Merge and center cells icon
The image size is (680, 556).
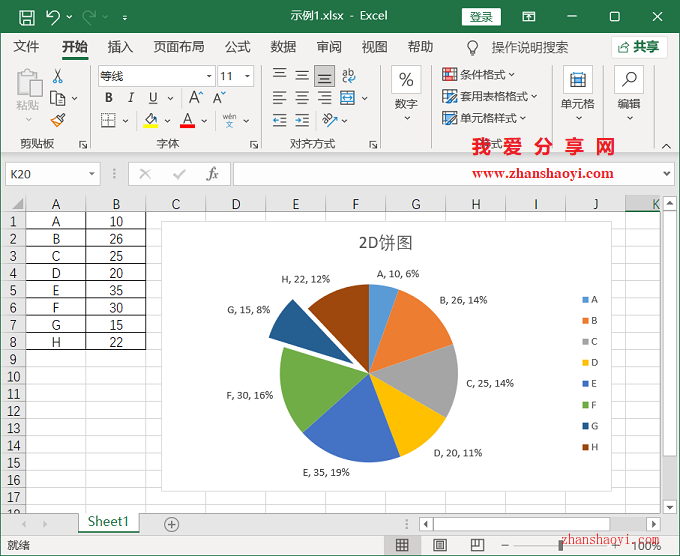click(347, 98)
